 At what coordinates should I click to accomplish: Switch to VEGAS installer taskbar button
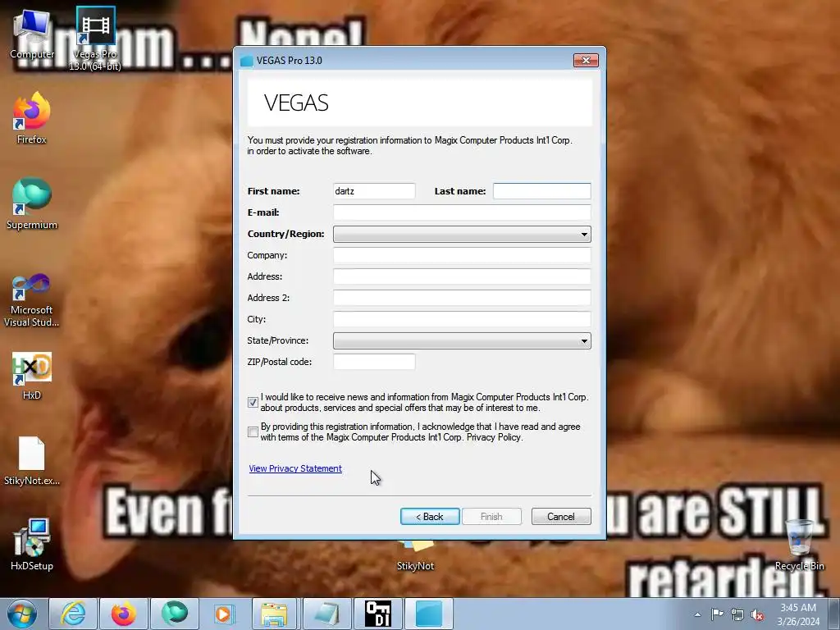(428, 614)
